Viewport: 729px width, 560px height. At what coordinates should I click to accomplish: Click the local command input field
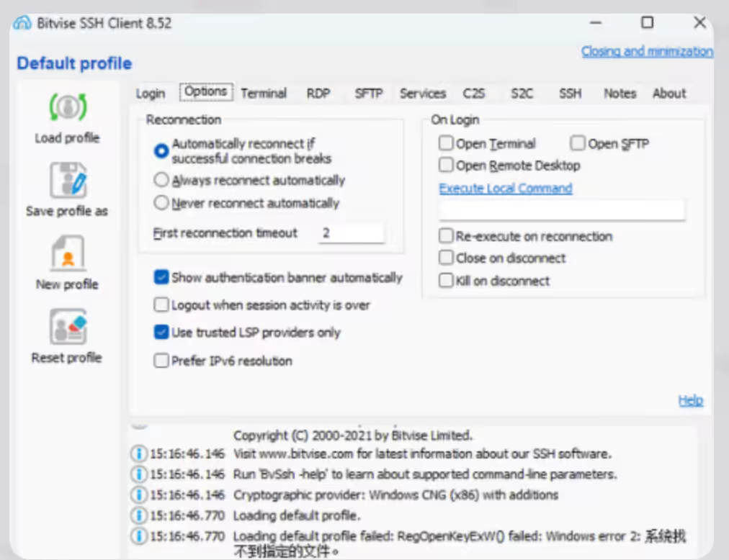[x=562, y=210]
